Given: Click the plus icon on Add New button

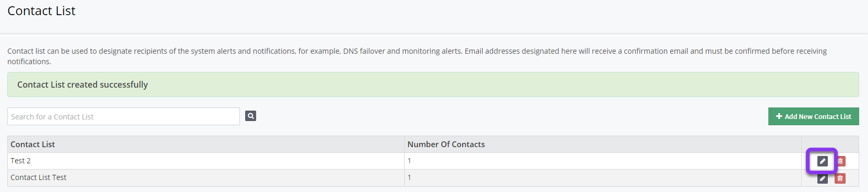Looking at the screenshot, I should [779, 116].
